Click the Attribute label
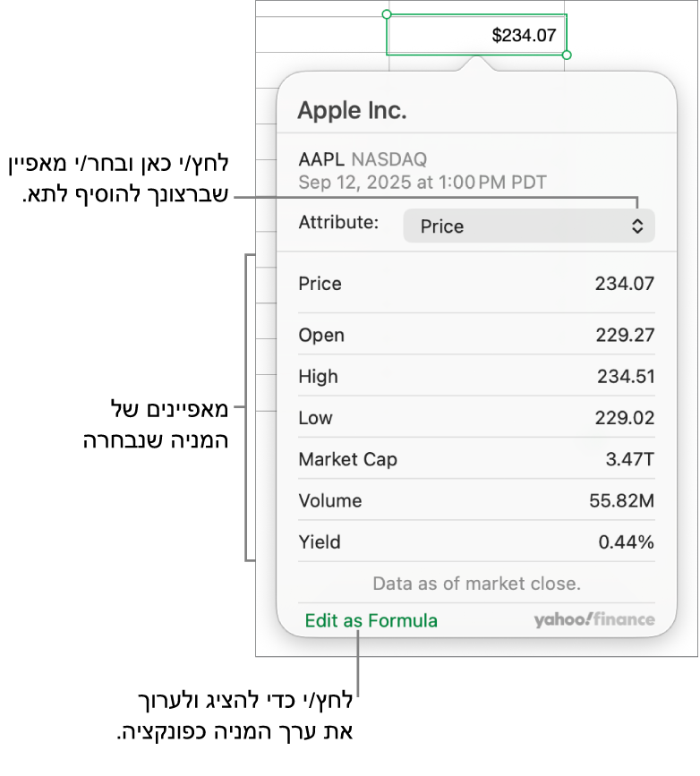 coord(338,222)
